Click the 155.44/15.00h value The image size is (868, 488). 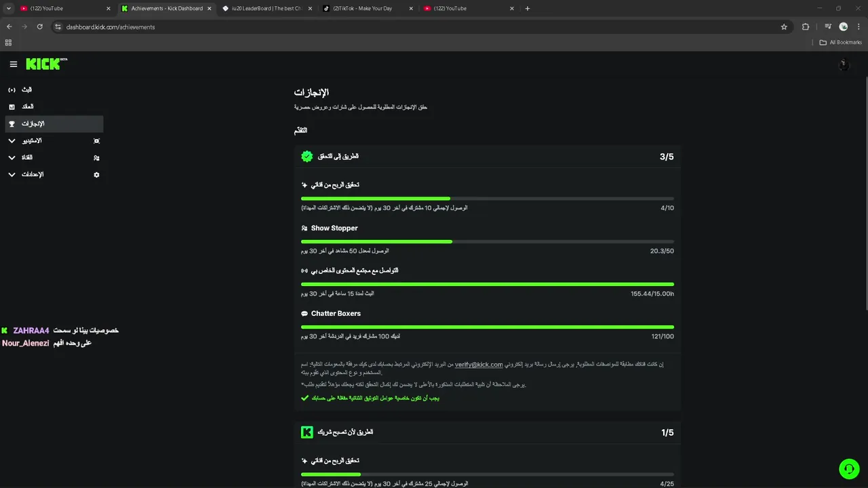coord(652,294)
